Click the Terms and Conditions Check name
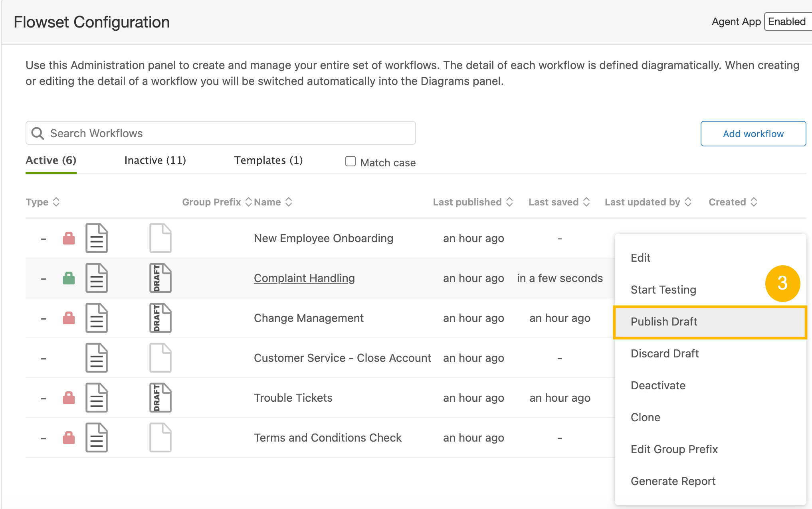812x509 pixels. click(328, 438)
